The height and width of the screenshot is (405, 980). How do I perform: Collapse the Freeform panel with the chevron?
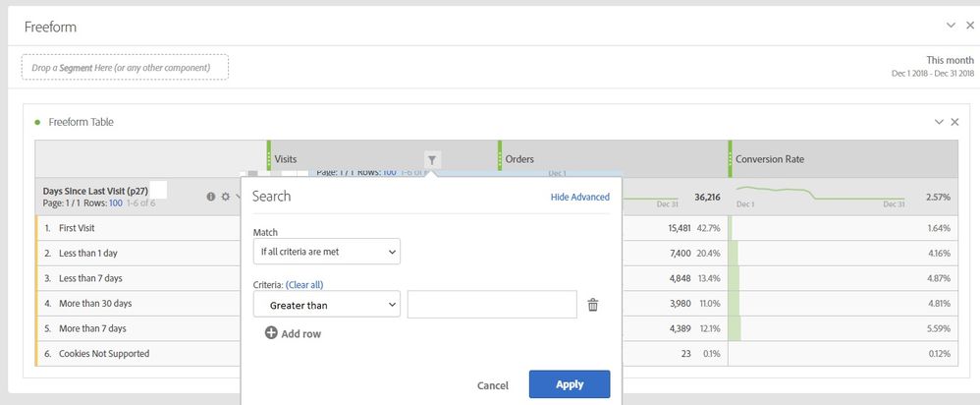pos(951,26)
